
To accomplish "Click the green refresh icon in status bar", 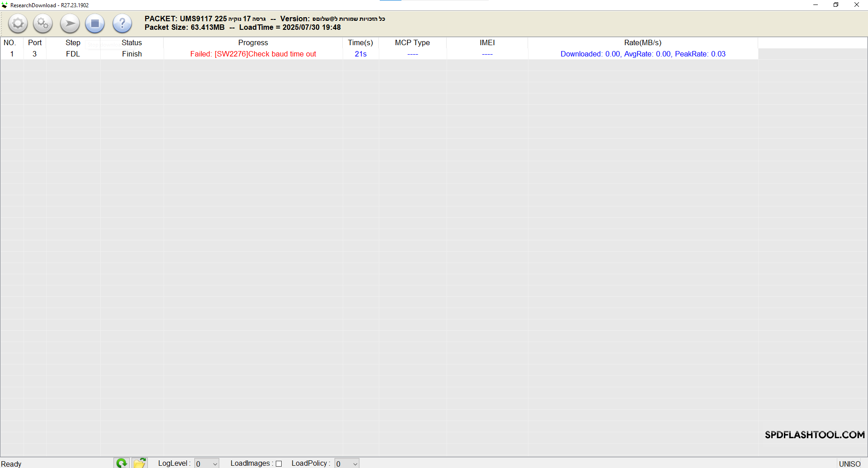I will coord(122,463).
